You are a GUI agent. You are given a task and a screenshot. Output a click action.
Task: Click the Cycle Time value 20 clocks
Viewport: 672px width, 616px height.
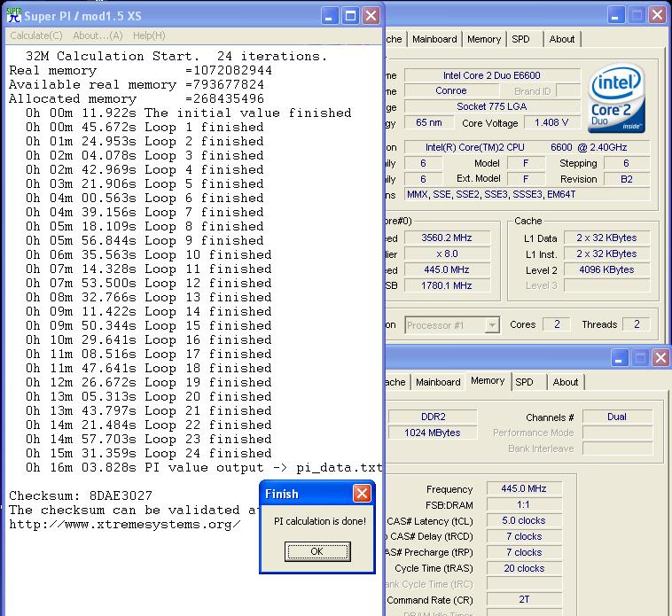[524, 568]
